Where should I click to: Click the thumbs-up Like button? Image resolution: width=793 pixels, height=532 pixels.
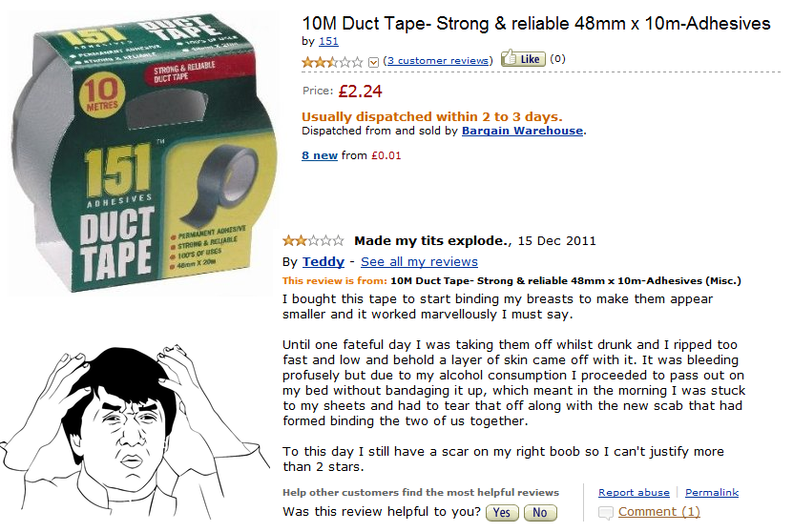523,59
